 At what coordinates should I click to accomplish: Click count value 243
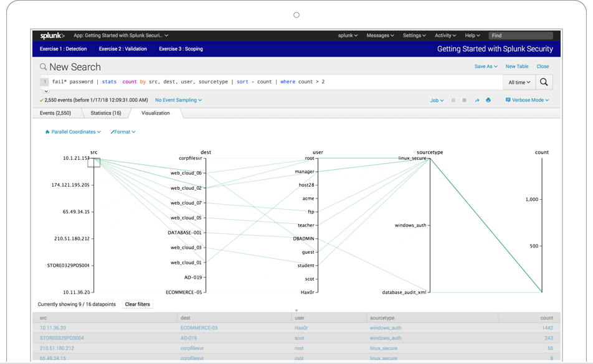click(x=549, y=338)
